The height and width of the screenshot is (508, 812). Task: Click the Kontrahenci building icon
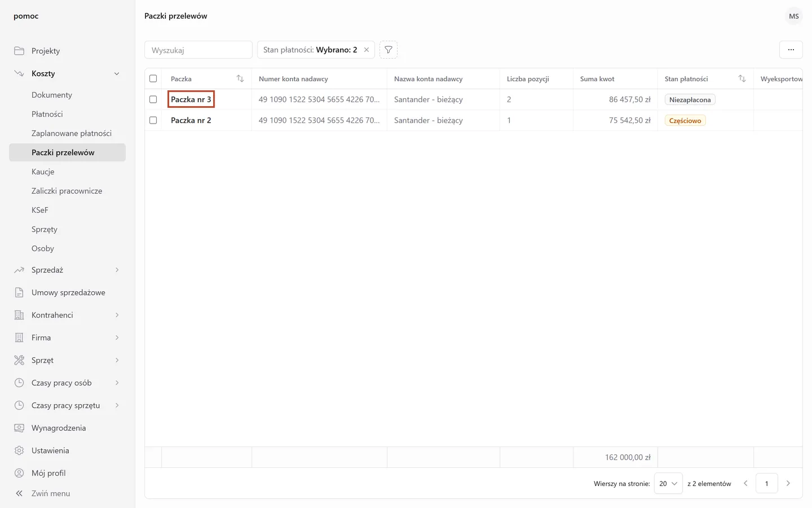pyautogui.click(x=19, y=315)
